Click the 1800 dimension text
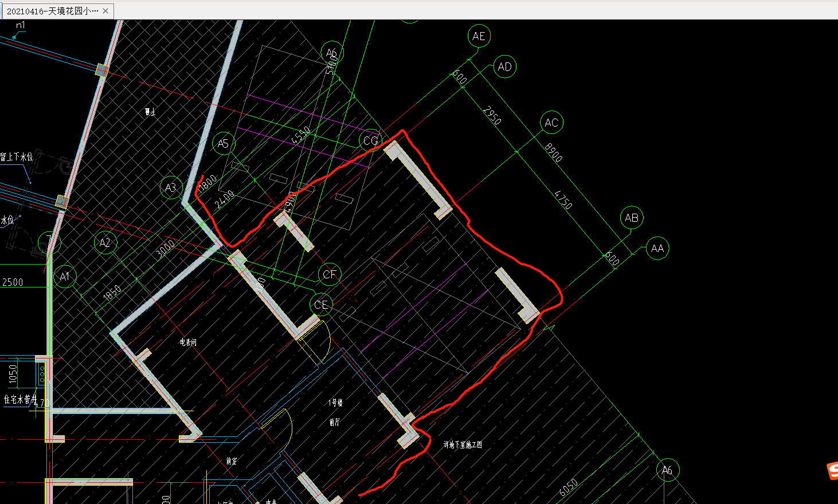The height and width of the screenshot is (504, 838). 207,183
